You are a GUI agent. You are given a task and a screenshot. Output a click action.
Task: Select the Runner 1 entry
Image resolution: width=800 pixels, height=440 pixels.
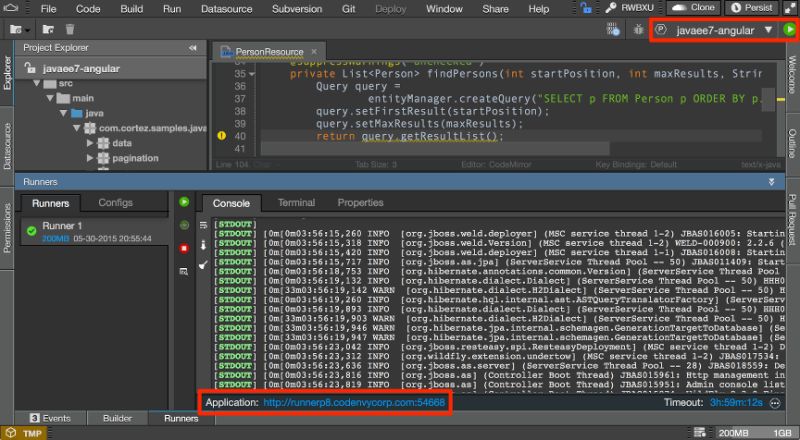pos(94,232)
